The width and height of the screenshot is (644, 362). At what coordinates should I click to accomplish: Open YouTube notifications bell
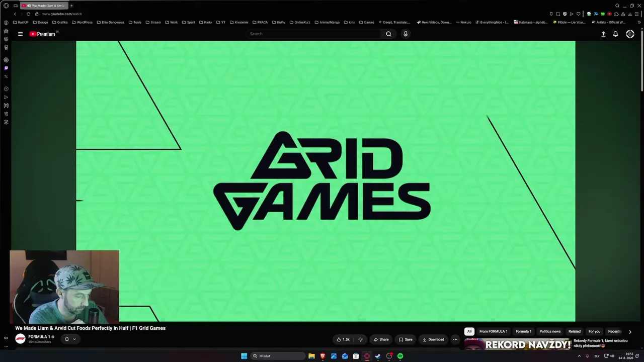pyautogui.click(x=615, y=34)
